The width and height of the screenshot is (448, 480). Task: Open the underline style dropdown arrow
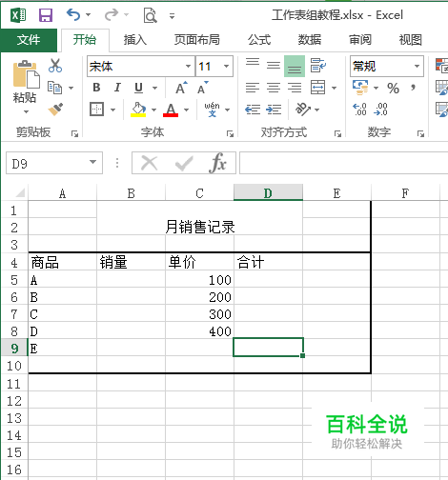pos(154,88)
